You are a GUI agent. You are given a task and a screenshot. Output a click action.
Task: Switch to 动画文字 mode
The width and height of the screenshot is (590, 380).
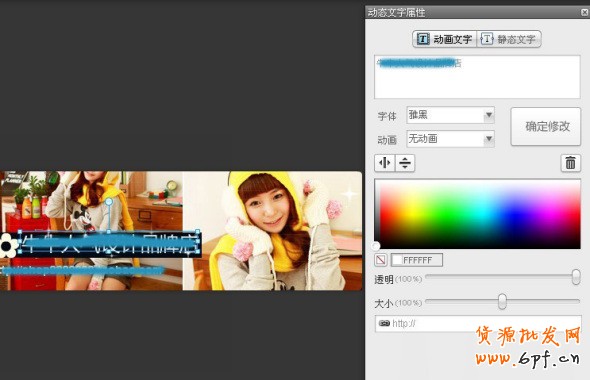tap(445, 39)
